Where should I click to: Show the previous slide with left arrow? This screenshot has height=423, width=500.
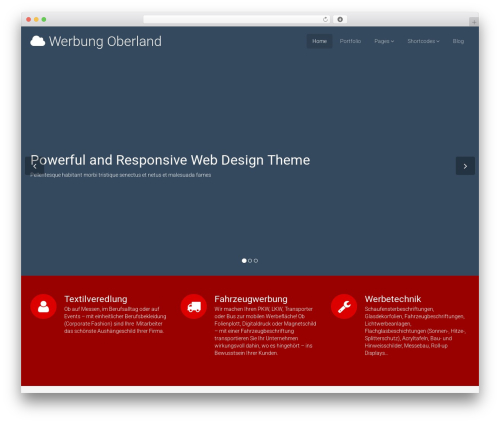[34, 166]
